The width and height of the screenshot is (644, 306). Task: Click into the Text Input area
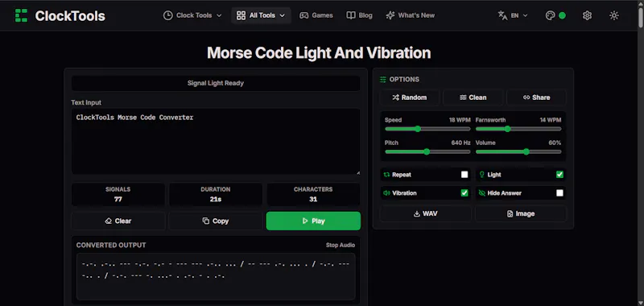[216, 141]
